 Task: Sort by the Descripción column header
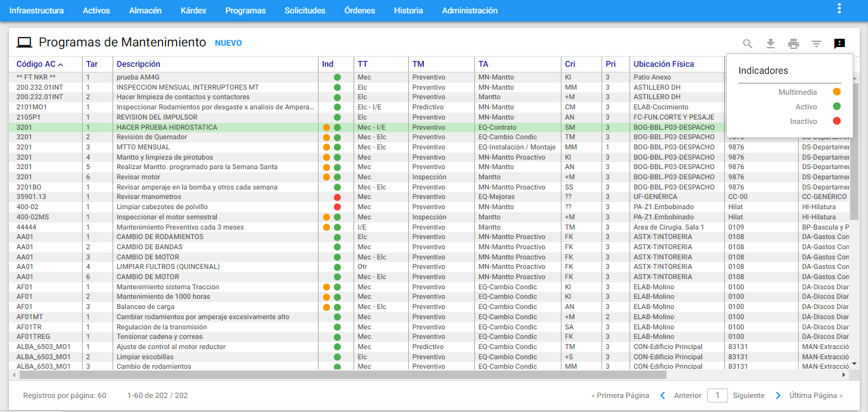[x=139, y=64]
